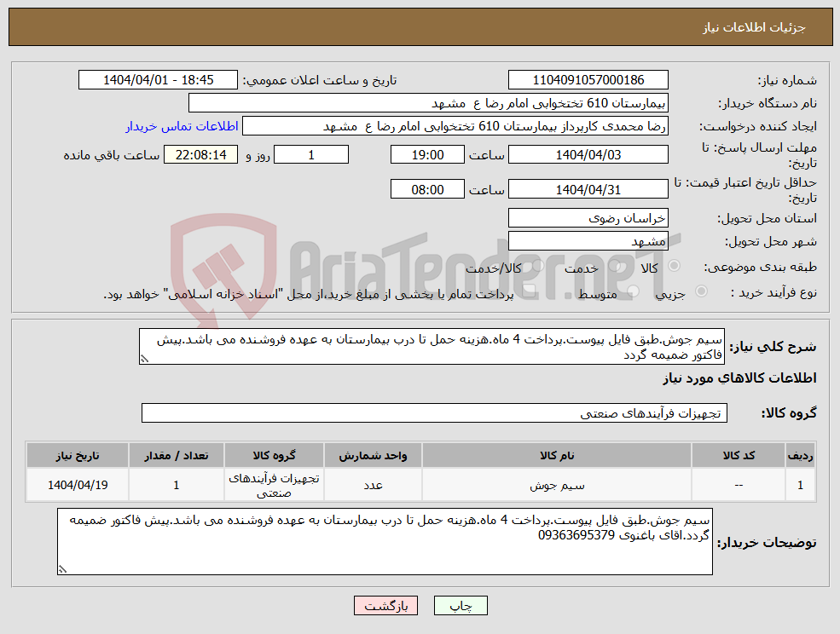
Task: Click the 1404/04/19 need date cell
Action: point(78,485)
